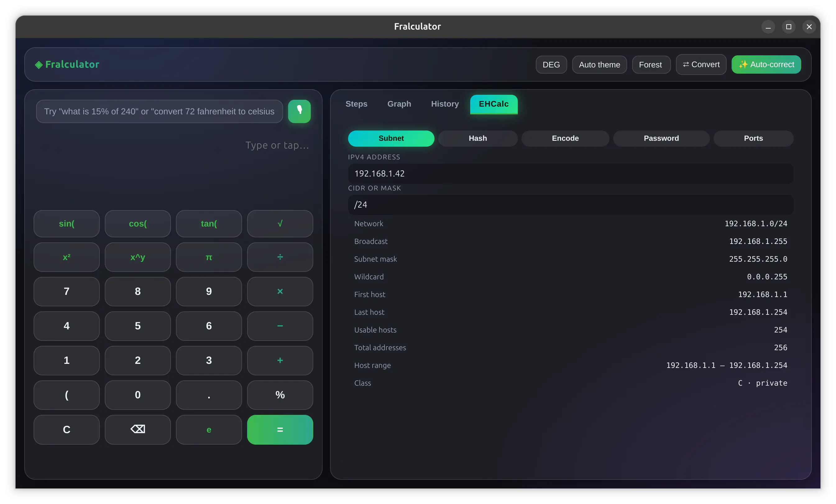The image size is (836, 504).
Task: Click the C clear key
Action: [67, 429]
